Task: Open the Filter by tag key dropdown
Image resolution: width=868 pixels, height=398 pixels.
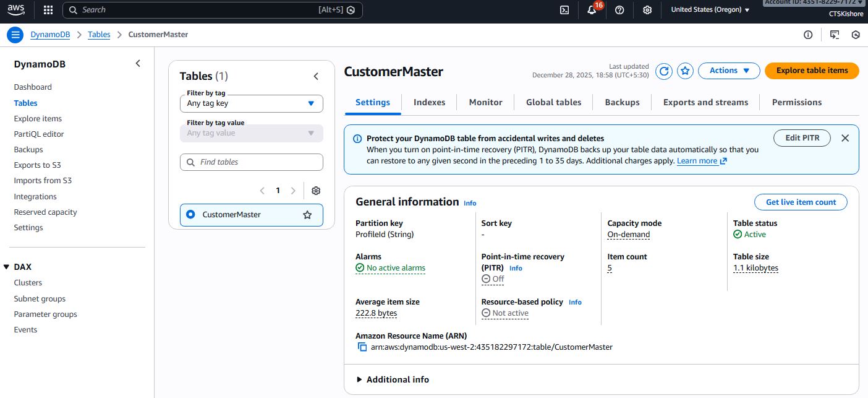Action: (x=251, y=103)
